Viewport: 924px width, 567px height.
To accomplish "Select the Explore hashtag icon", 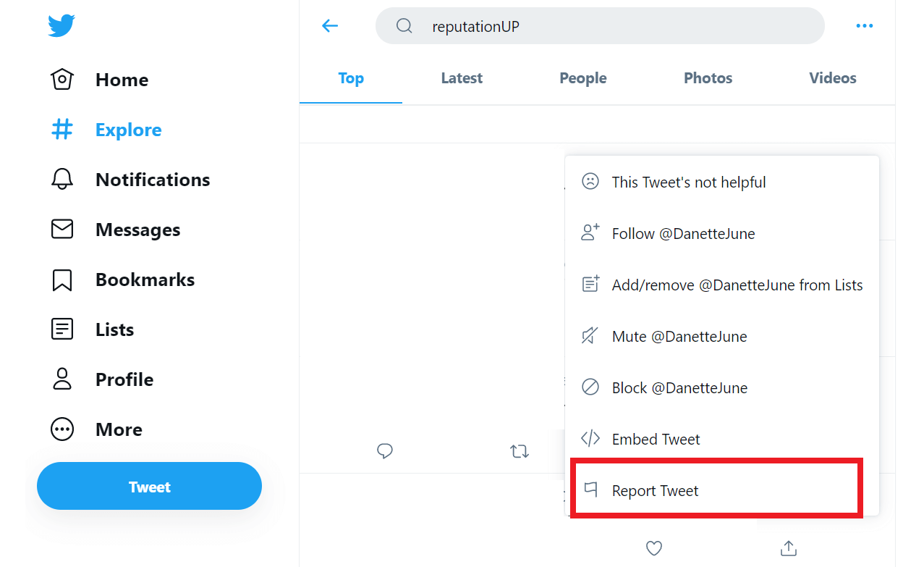I will tap(62, 129).
